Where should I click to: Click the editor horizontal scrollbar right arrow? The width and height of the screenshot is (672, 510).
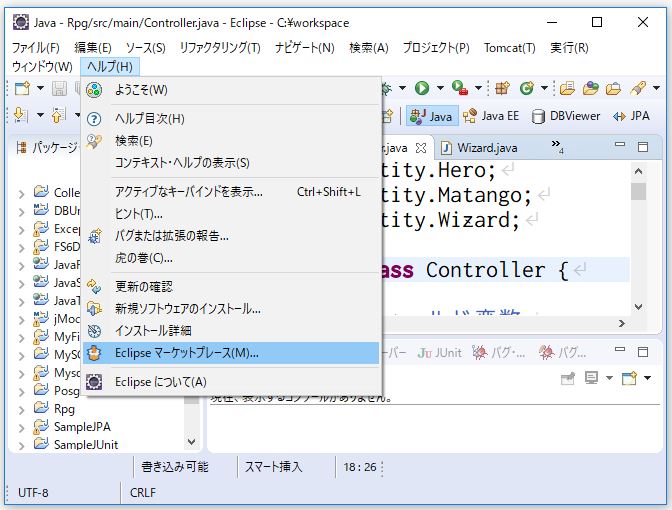tap(621, 324)
